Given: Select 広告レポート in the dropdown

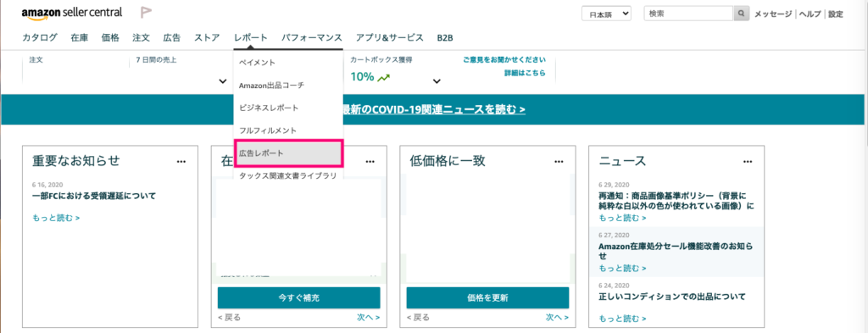Looking at the screenshot, I should point(288,153).
